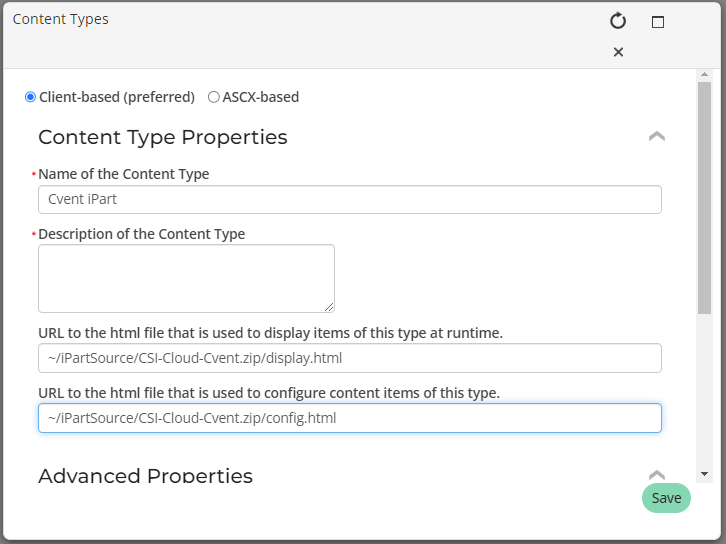726x544 pixels.
Task: Click the scrollbar up arrow
Action: pyautogui.click(x=705, y=76)
